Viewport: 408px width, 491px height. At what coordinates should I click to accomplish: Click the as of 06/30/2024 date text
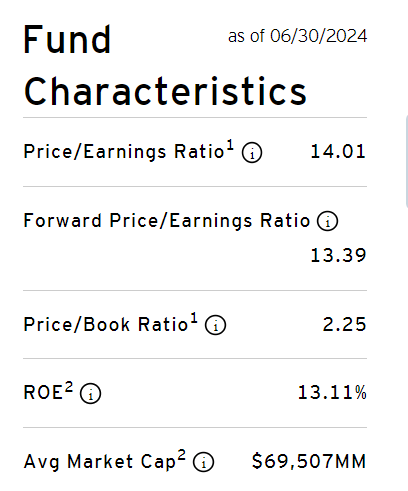(297, 36)
